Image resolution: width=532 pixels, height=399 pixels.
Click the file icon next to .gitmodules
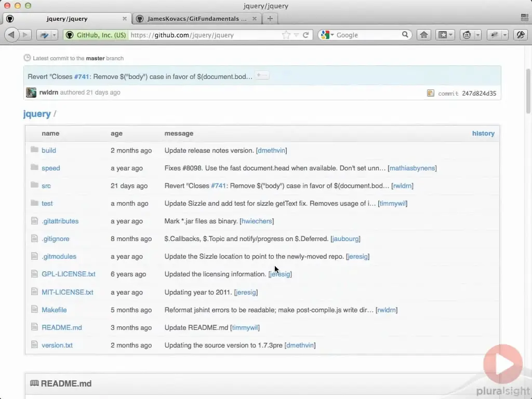point(34,256)
